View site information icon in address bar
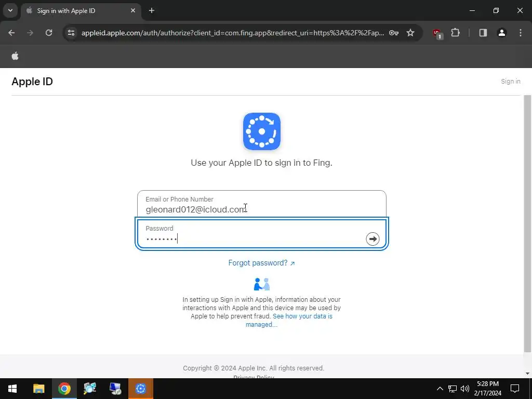Screen dimensions: 532x399 (71, 33)
